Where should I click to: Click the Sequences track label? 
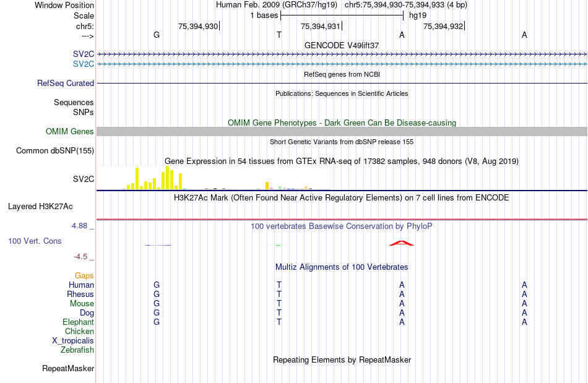74,102
